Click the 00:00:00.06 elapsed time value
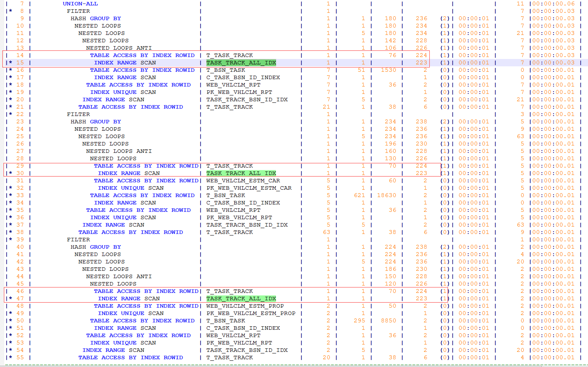Image resolution: width=588 pixels, height=367 pixels. (x=553, y=4)
